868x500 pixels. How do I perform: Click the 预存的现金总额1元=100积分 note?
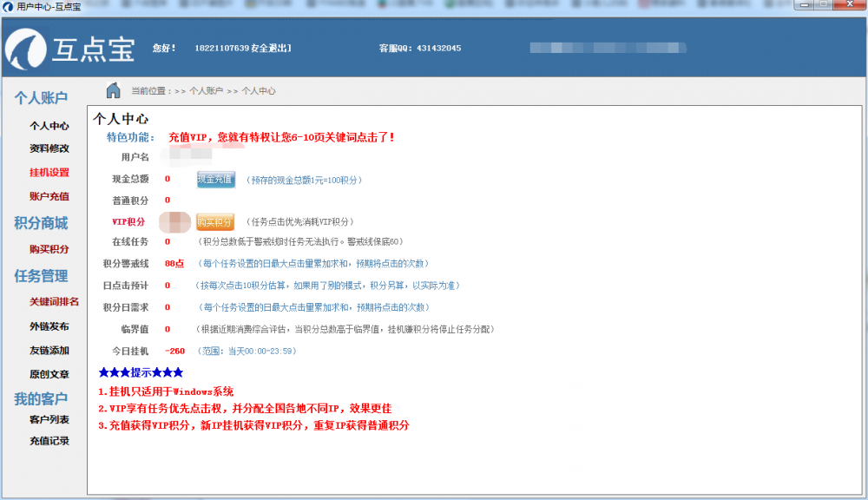click(x=304, y=180)
